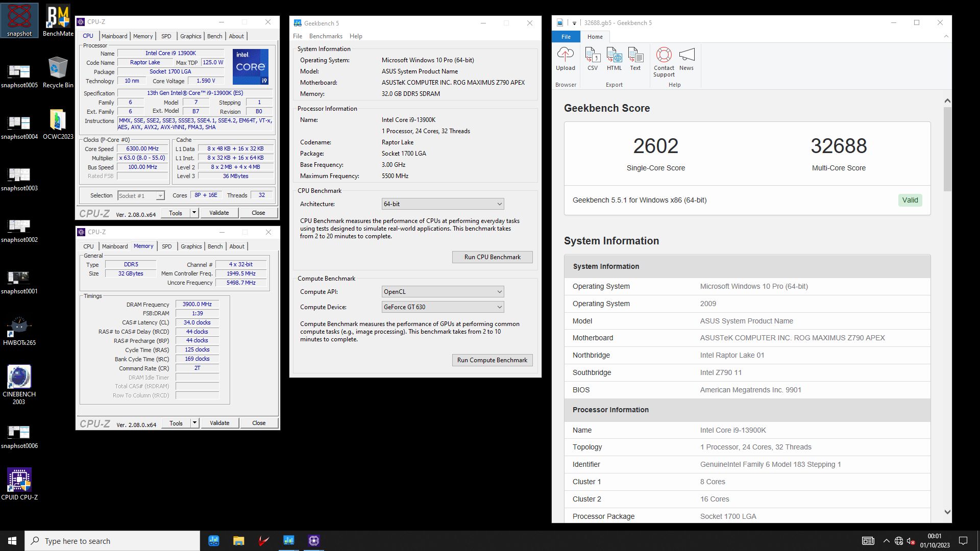Open snapshot0002 desktop file

click(19, 230)
